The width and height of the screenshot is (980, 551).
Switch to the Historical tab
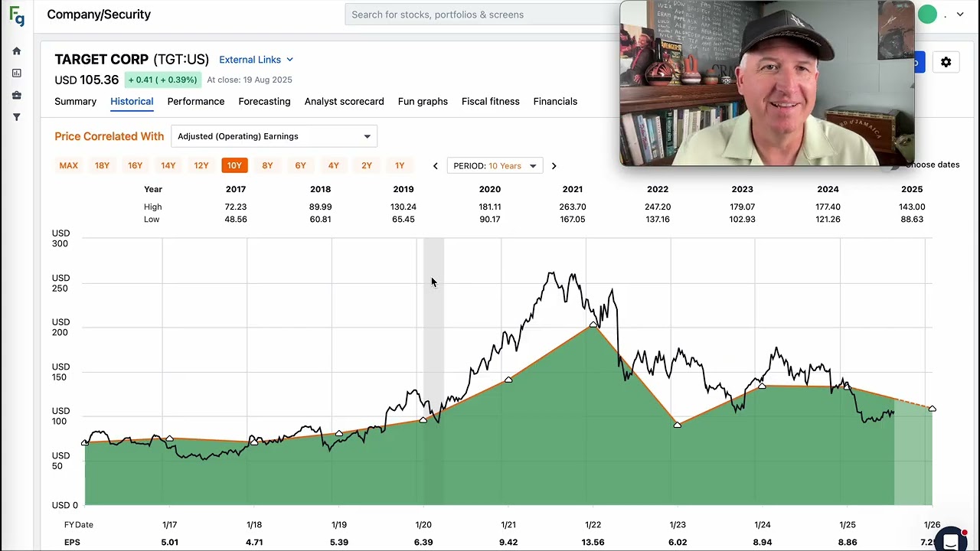point(132,102)
